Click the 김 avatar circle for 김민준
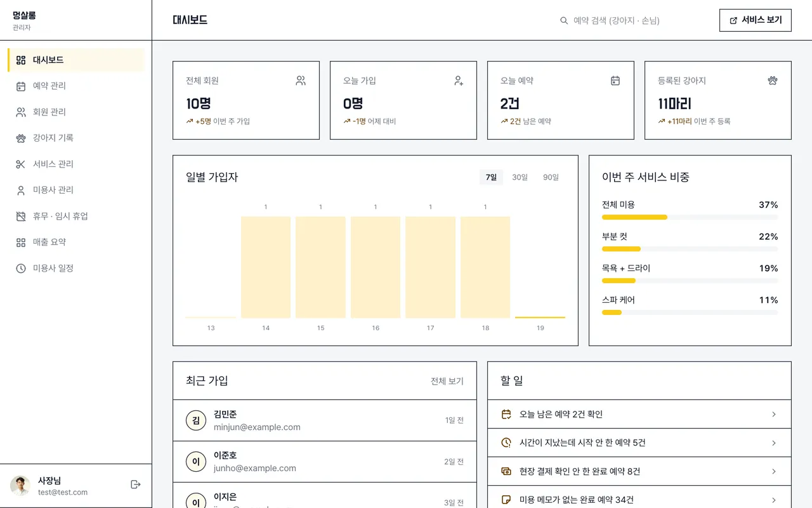The width and height of the screenshot is (812, 508). pyautogui.click(x=196, y=420)
